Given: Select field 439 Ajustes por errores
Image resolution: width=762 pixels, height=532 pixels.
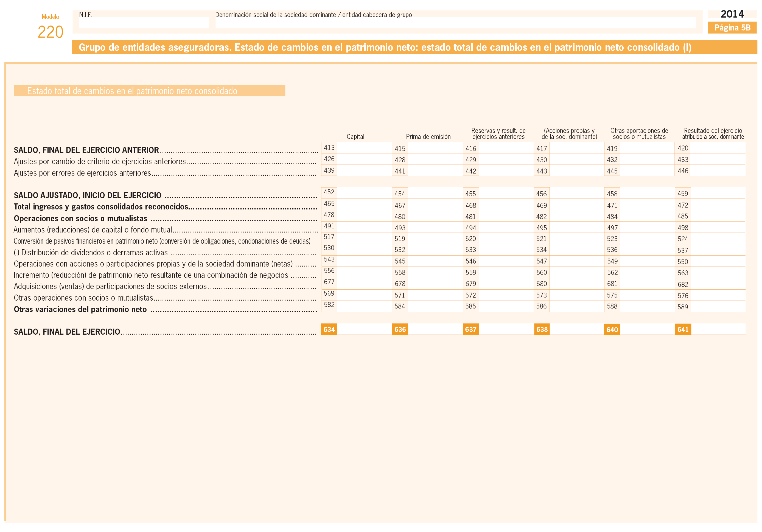Looking at the screenshot, I should (365, 170).
